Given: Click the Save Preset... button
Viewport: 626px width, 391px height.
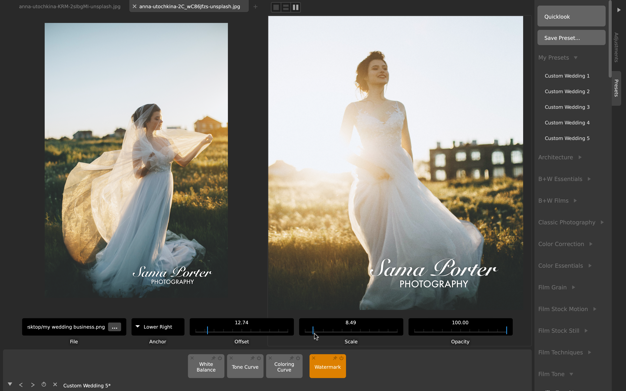Looking at the screenshot, I should click(x=571, y=38).
